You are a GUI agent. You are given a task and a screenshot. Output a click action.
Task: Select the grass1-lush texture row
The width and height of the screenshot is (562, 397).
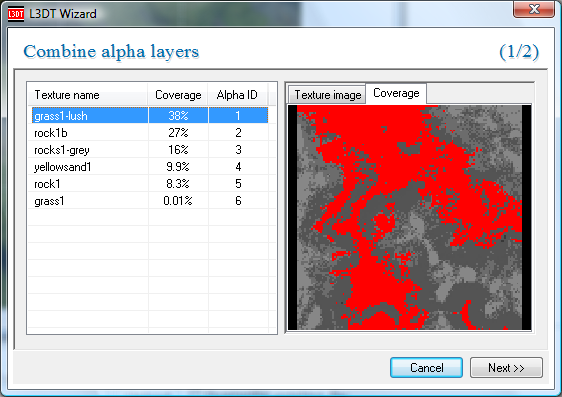pyautogui.click(x=150, y=115)
